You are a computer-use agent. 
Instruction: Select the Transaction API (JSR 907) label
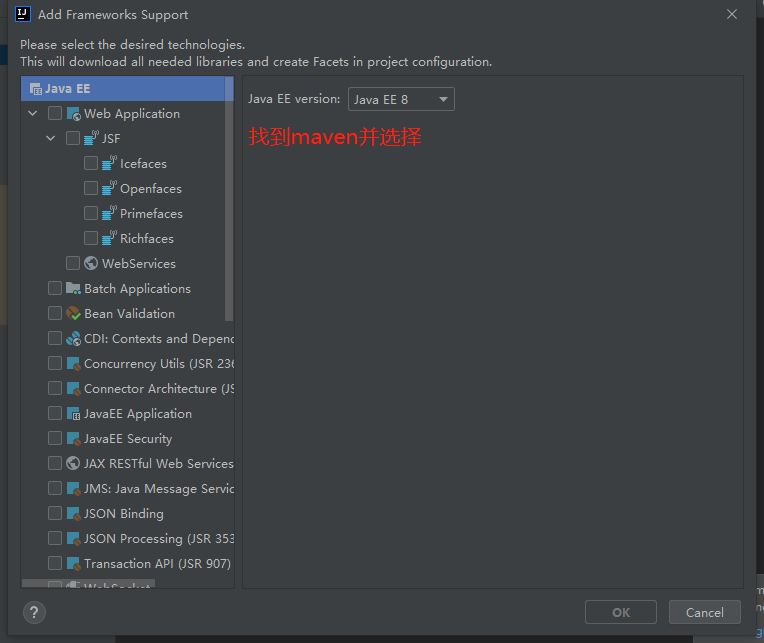(x=157, y=564)
